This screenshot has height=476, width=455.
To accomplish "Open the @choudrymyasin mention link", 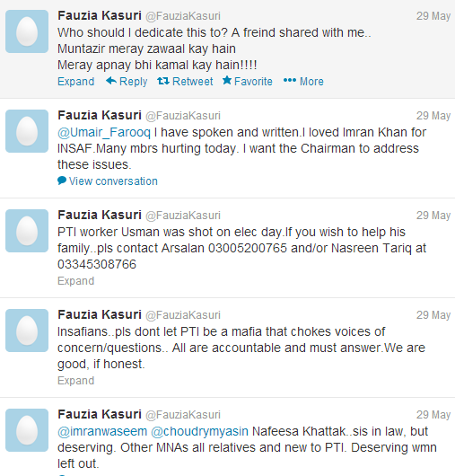I will click(x=199, y=431).
